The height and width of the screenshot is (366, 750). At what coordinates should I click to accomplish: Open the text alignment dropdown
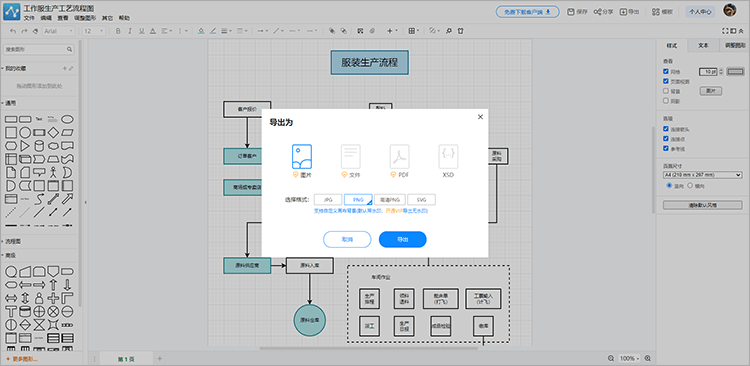click(x=167, y=31)
